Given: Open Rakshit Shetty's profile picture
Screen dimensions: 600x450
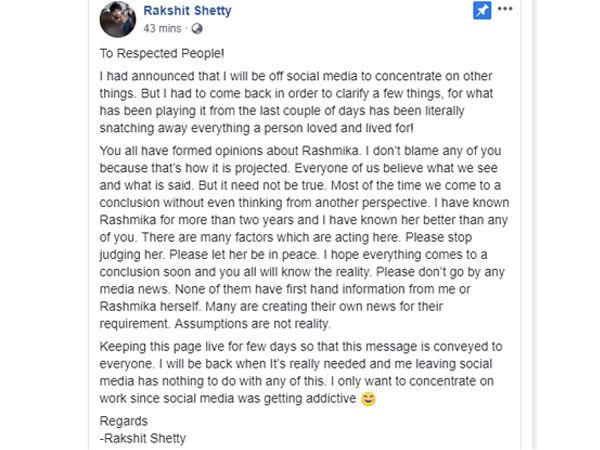Looking at the screenshot, I should pyautogui.click(x=118, y=19).
